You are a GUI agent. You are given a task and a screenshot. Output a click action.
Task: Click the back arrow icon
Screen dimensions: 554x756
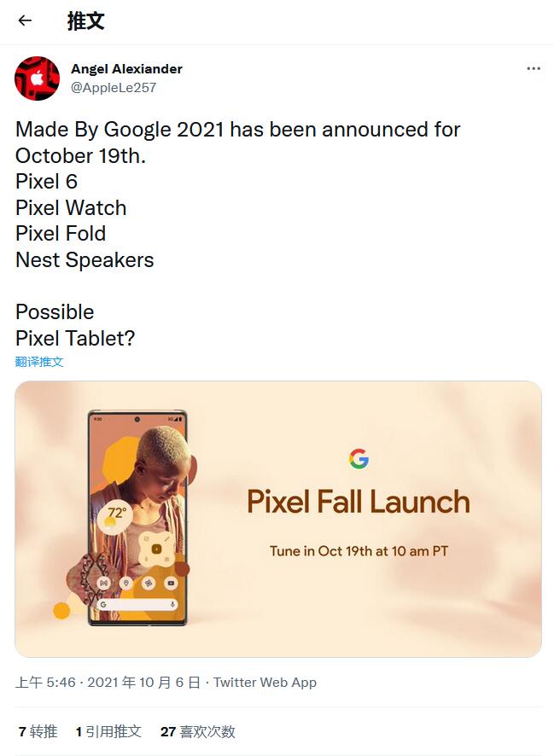[x=25, y=21]
